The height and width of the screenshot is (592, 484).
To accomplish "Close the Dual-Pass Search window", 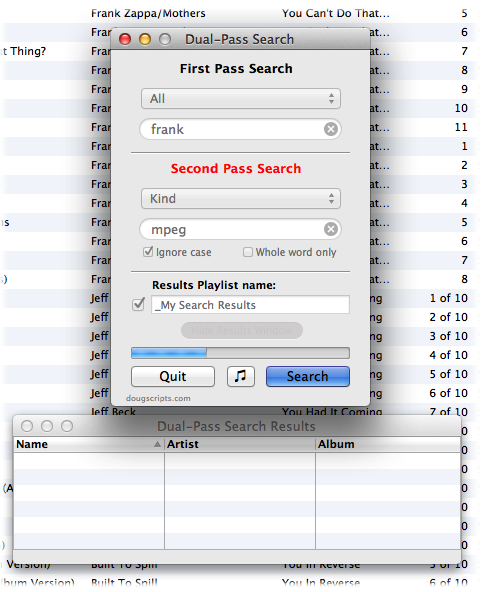I will pyautogui.click(x=125, y=39).
